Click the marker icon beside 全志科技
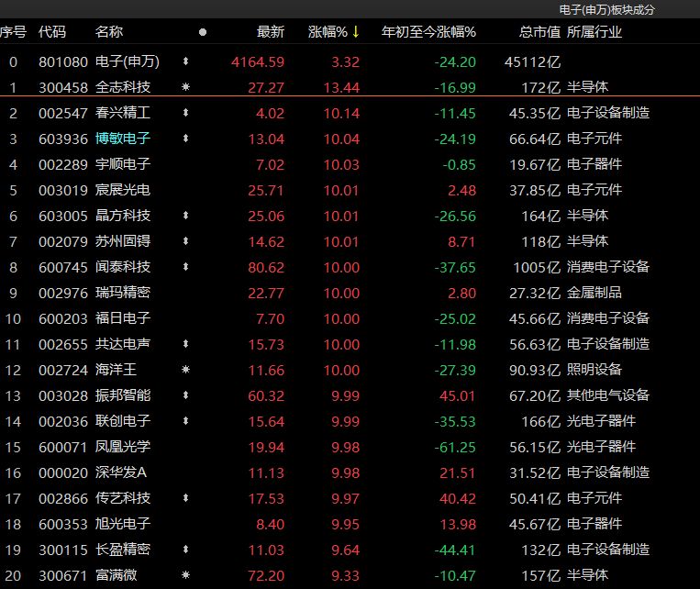The height and width of the screenshot is (589, 700). click(186, 87)
